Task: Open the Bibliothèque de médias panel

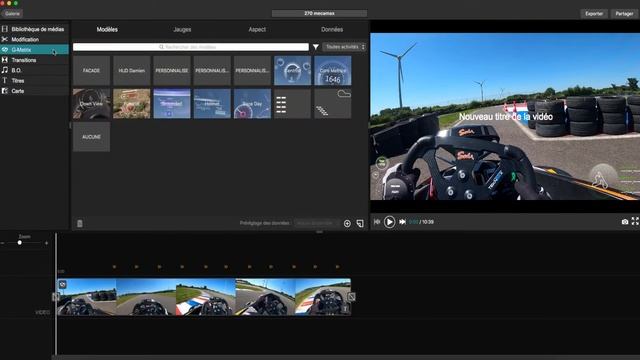Action: (34, 29)
